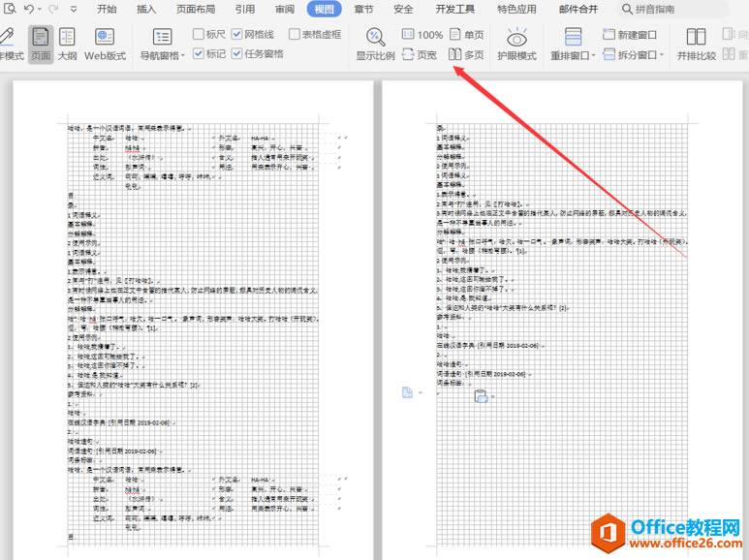The image size is (749, 560).
Task: Switch to the 开始 tab
Action: [x=107, y=9]
